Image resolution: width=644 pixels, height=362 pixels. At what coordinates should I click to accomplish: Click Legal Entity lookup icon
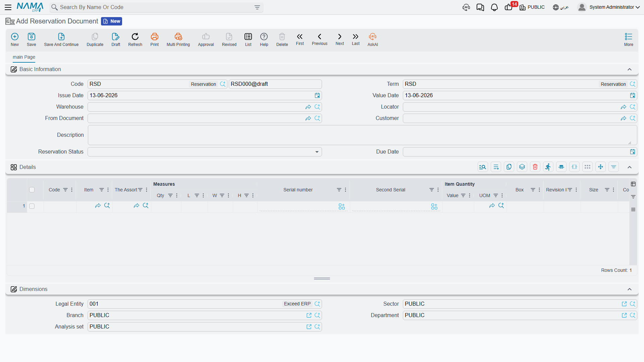pyautogui.click(x=317, y=304)
